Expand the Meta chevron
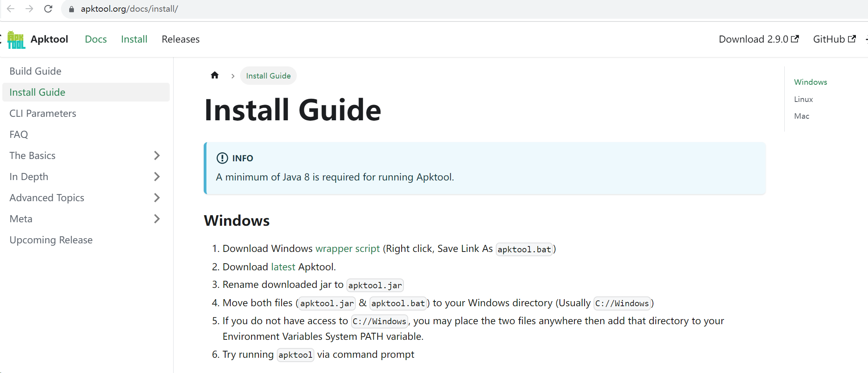The width and height of the screenshot is (868, 373). tap(157, 219)
